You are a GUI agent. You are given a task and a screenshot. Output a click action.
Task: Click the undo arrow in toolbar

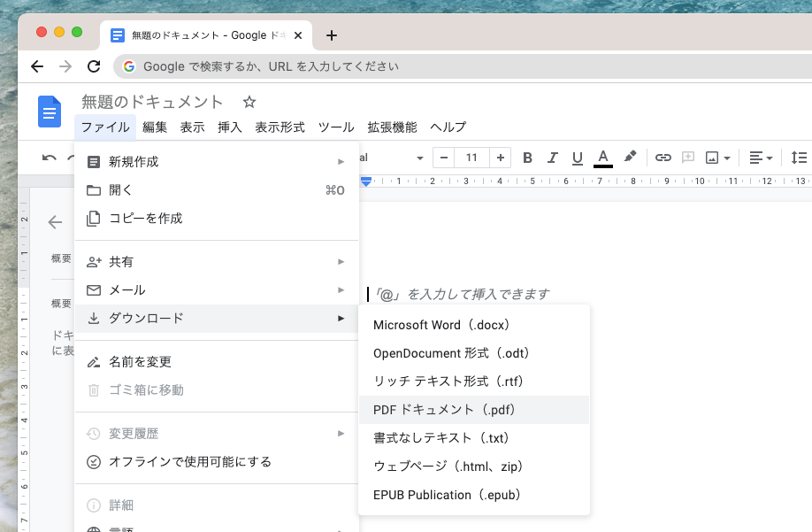(50, 158)
